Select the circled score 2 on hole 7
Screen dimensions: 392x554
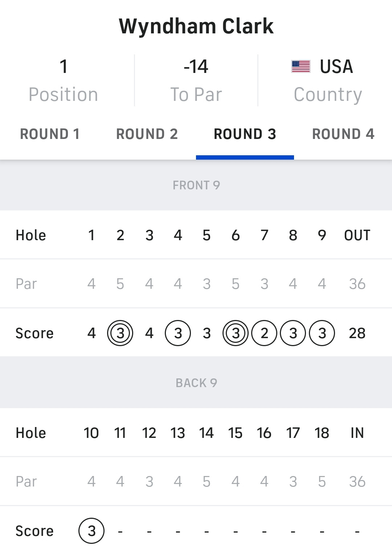264,333
